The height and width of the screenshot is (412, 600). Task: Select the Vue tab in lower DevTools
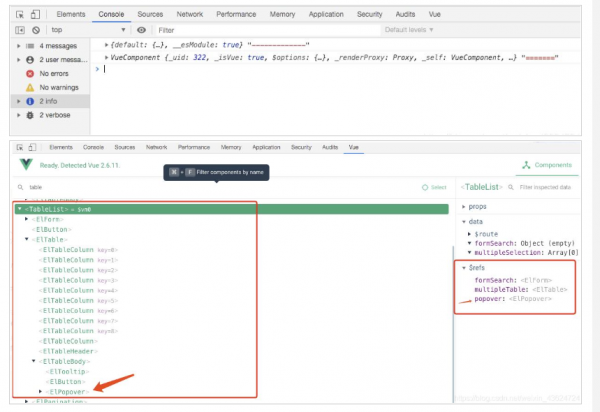(x=353, y=147)
